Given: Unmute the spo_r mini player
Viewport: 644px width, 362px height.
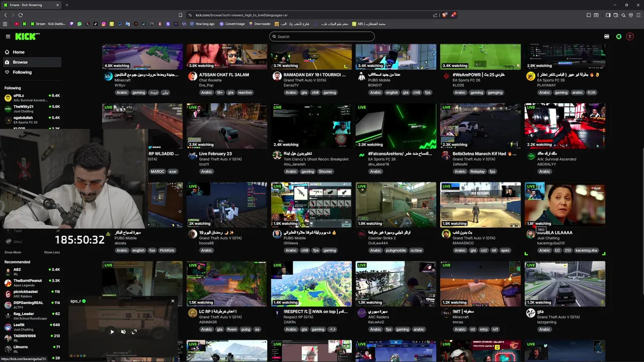Looking at the screenshot, I should click(123, 332).
